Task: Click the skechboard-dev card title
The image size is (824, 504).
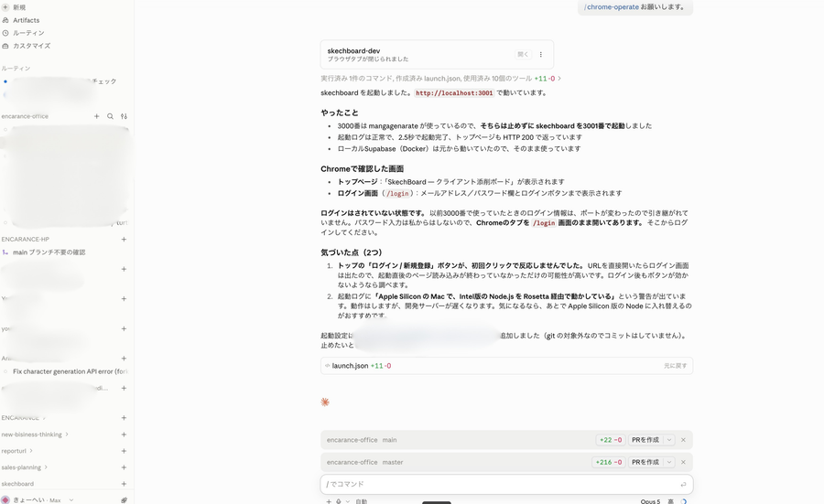Action: [x=353, y=51]
